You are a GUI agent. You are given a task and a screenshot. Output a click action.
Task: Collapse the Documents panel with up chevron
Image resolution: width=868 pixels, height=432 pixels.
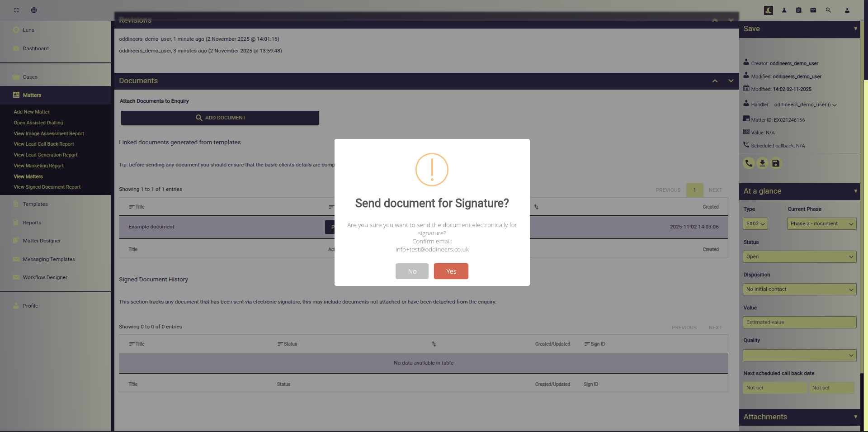715,81
